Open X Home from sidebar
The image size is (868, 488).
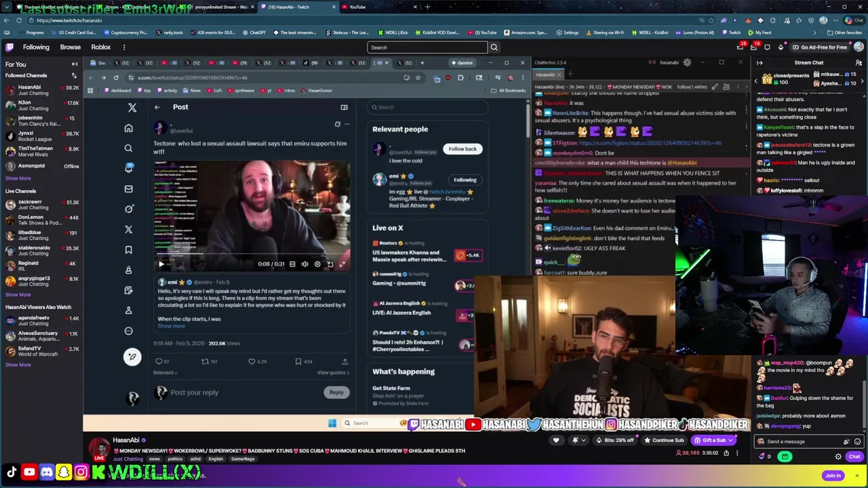click(x=128, y=128)
